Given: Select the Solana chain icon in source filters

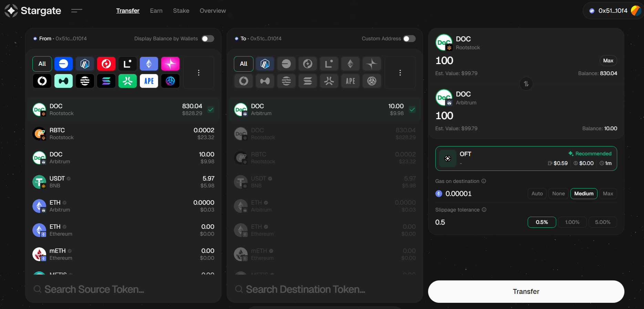Looking at the screenshot, I should point(106,81).
